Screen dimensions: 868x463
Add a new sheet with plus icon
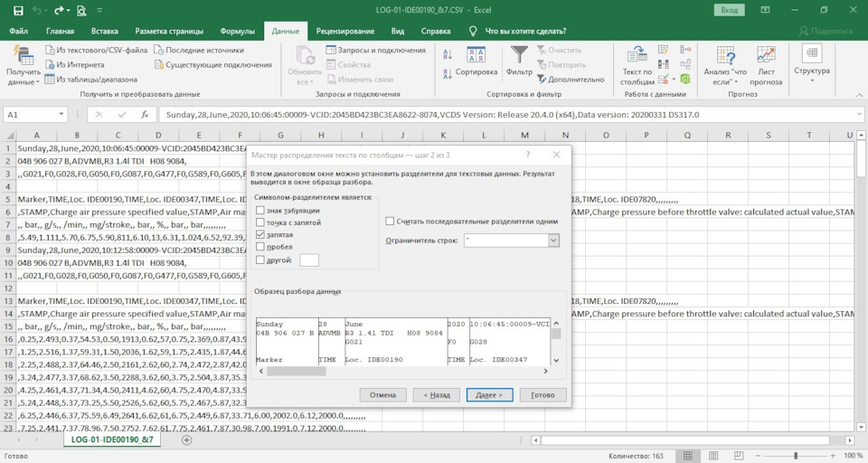tap(187, 440)
